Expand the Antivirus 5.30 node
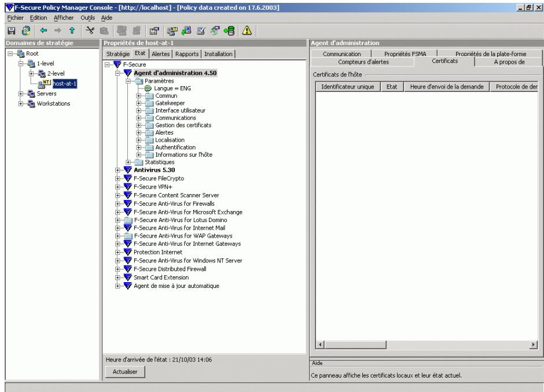The height and width of the screenshot is (392, 544). 117,170
